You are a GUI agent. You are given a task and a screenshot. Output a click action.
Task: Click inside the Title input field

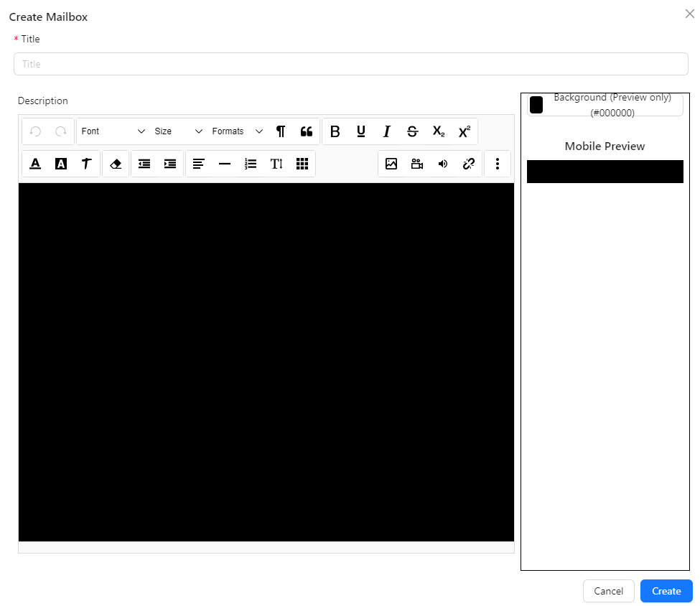click(x=350, y=64)
